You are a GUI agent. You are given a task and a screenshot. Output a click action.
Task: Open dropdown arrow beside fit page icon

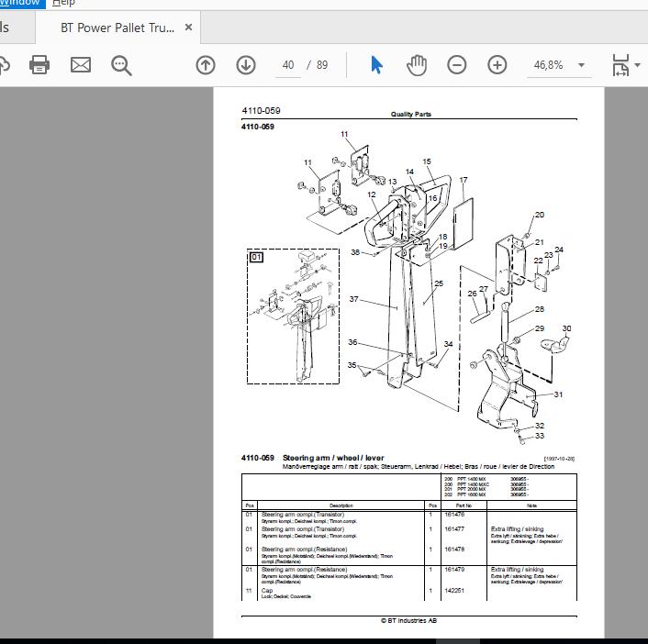tap(637, 65)
